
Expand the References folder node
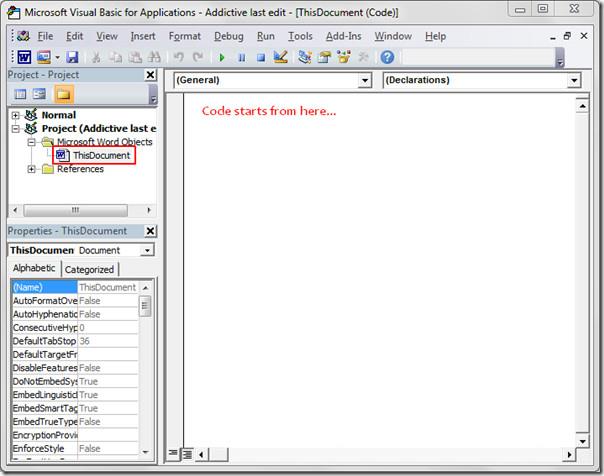click(x=33, y=169)
